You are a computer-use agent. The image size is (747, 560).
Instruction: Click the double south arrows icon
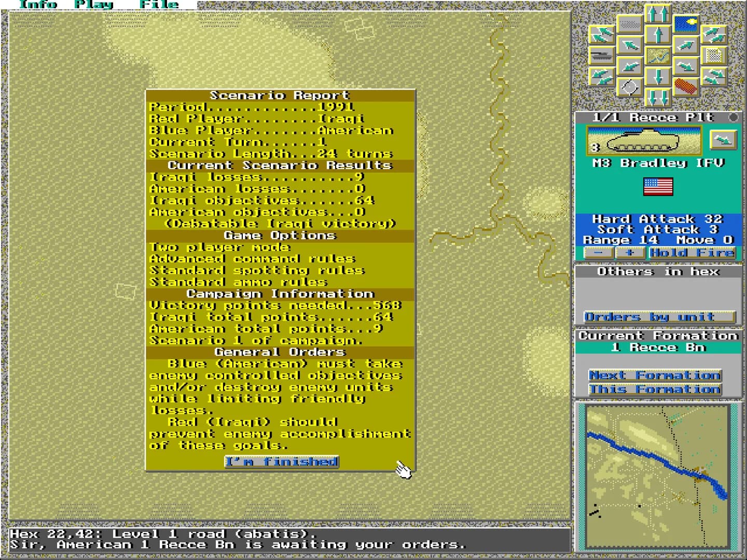(x=658, y=97)
